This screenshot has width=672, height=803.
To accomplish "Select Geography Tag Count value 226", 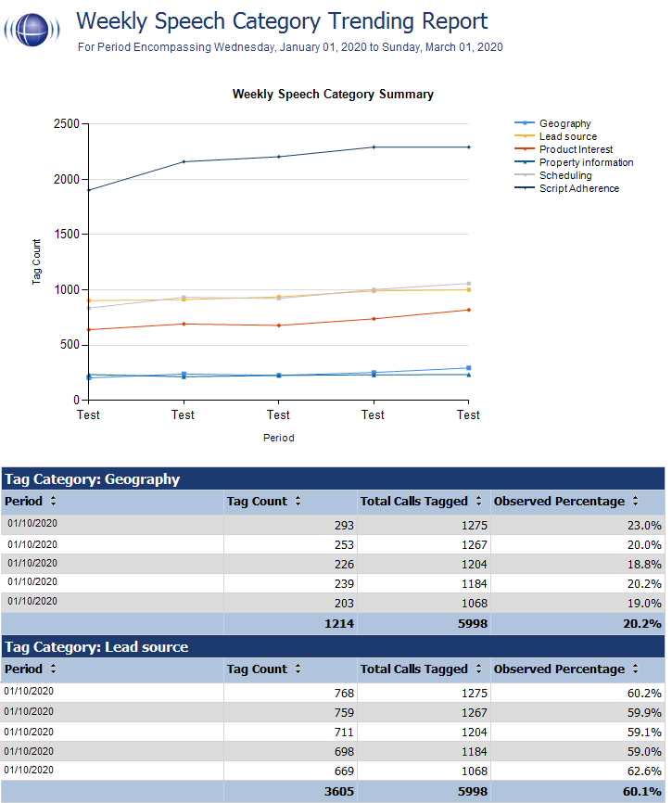I will click(344, 565).
